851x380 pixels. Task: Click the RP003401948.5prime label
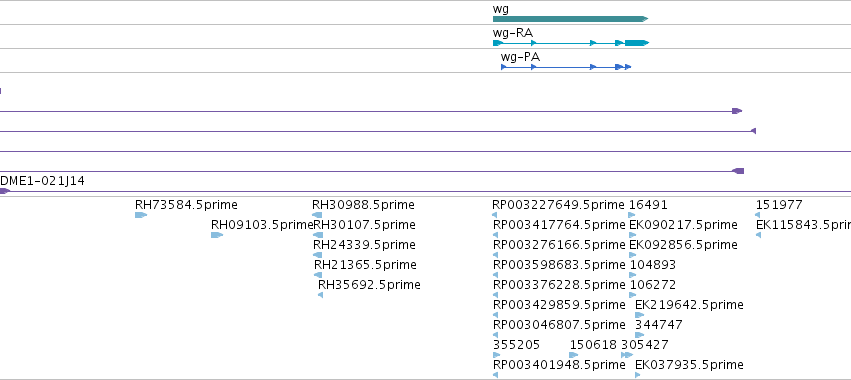point(559,364)
